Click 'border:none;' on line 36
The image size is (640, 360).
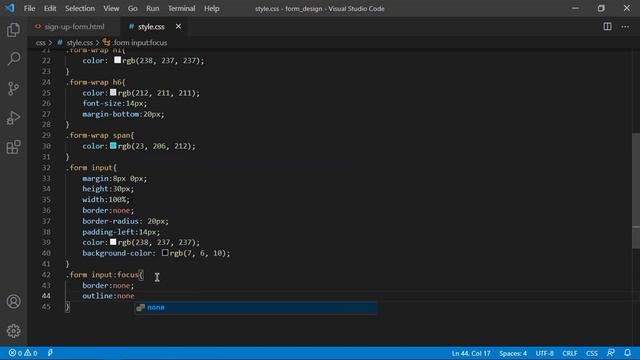click(x=108, y=210)
